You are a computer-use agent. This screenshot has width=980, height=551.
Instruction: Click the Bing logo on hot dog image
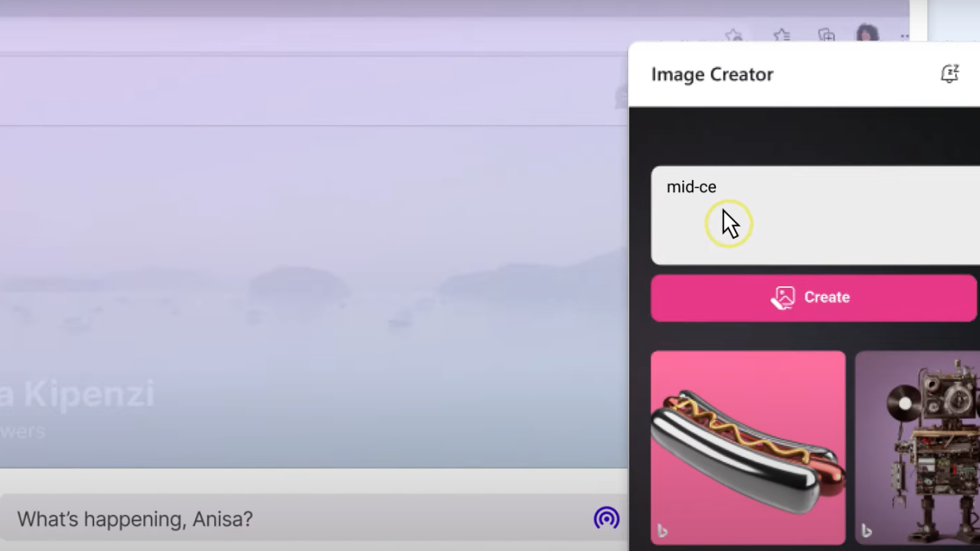pyautogui.click(x=662, y=530)
